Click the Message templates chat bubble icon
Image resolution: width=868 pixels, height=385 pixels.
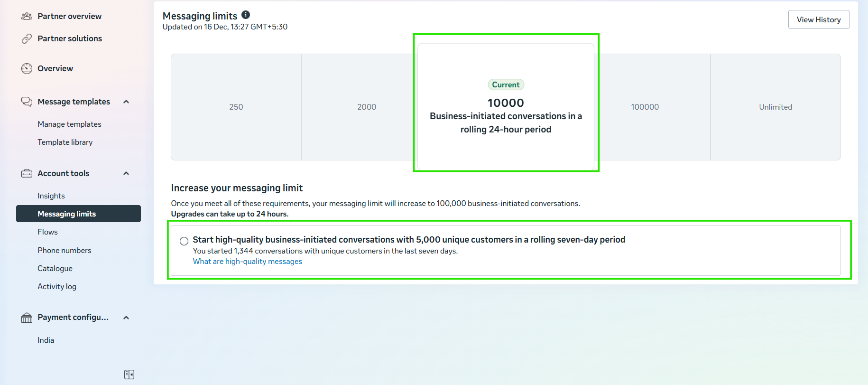27,101
